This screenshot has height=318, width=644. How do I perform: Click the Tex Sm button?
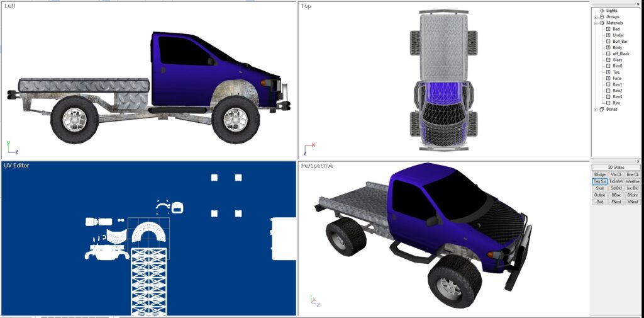tap(599, 181)
